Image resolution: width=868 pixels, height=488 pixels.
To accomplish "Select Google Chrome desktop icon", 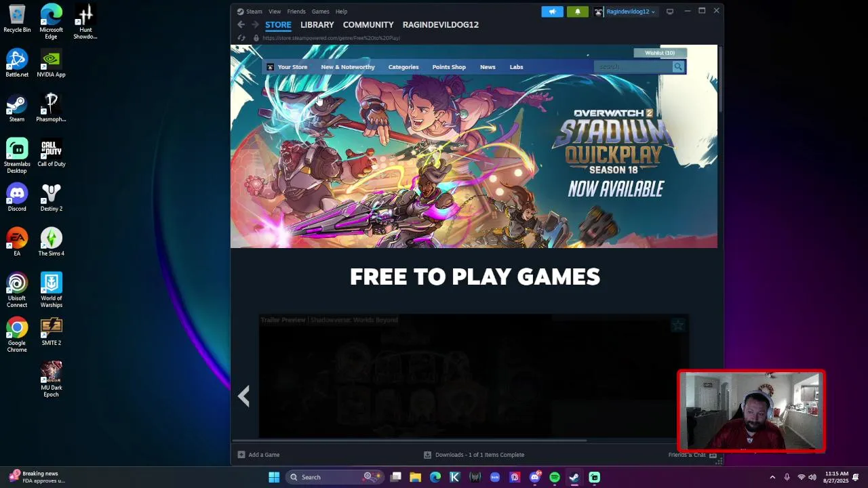I will tap(17, 335).
